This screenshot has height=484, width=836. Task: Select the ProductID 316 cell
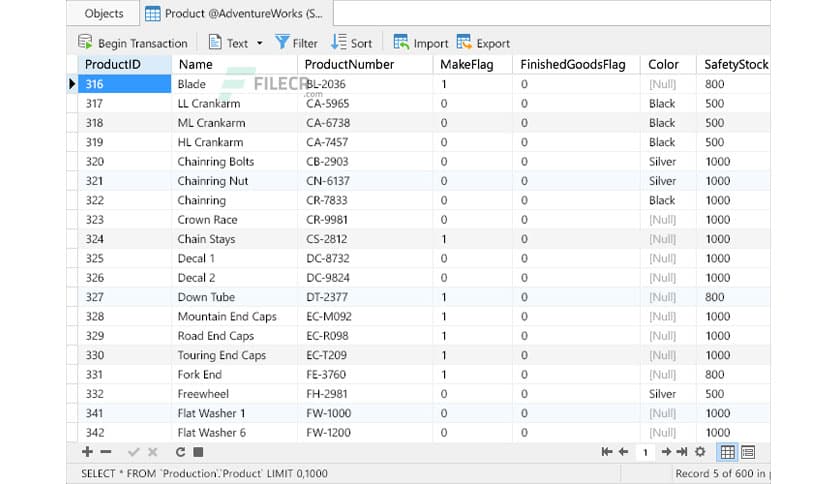click(124, 84)
